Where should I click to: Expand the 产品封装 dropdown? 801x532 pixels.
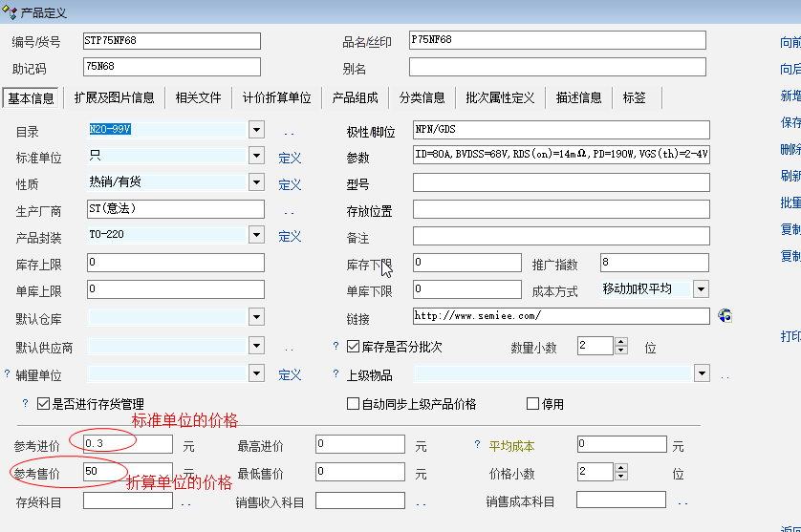click(256, 235)
